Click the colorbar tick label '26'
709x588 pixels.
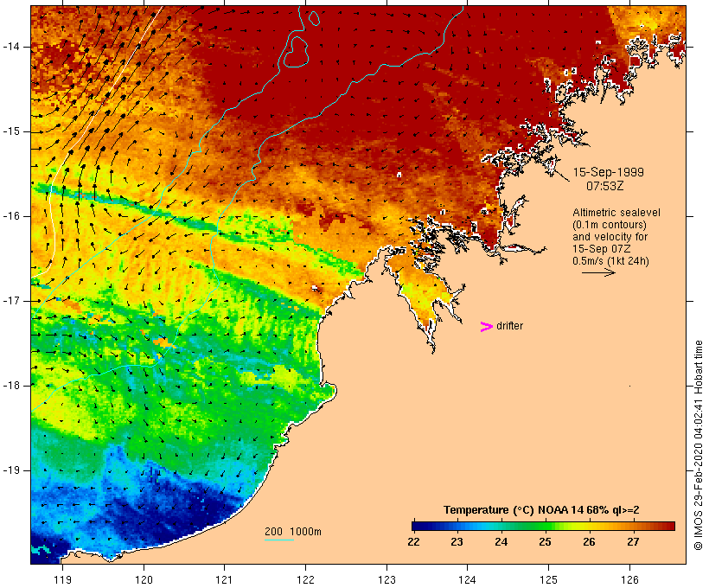click(589, 542)
